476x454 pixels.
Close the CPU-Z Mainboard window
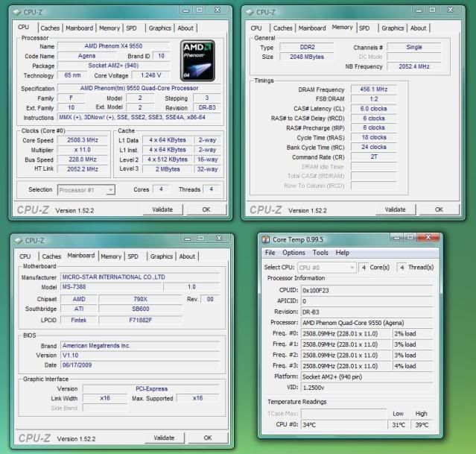coord(219,239)
